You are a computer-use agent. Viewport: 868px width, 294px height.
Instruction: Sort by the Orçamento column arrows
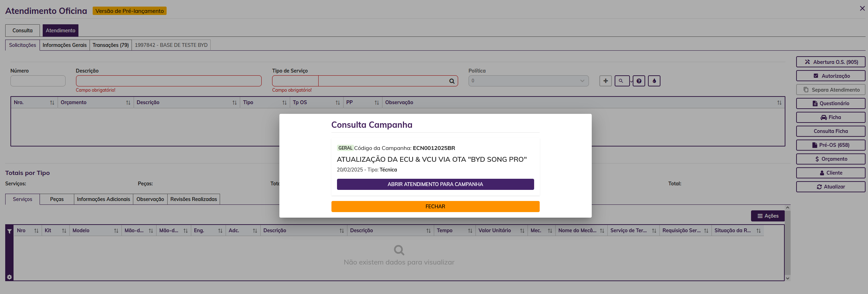point(128,103)
